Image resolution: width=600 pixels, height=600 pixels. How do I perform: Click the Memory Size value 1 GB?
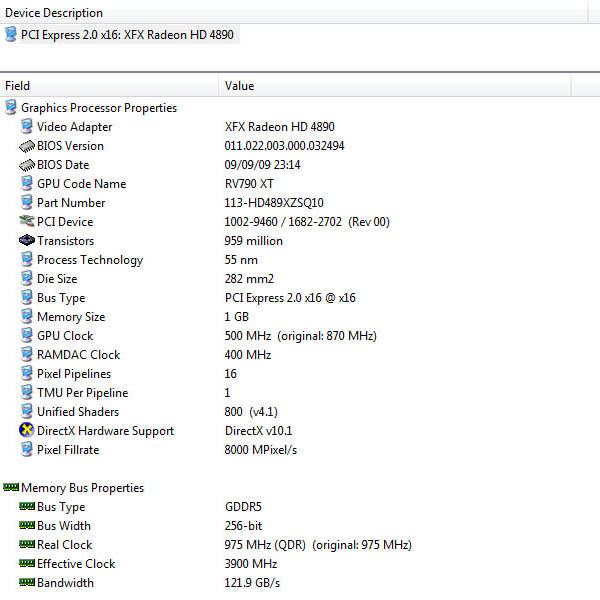237,317
